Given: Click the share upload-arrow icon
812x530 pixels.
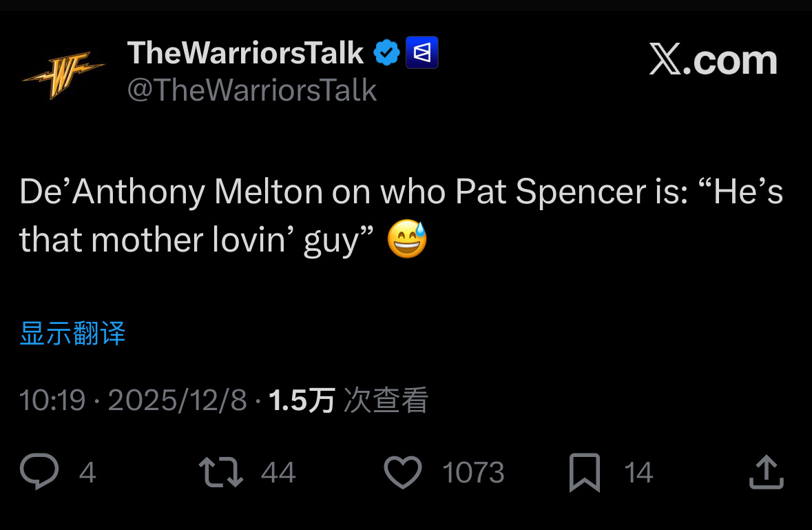Looking at the screenshot, I should pos(767,472).
